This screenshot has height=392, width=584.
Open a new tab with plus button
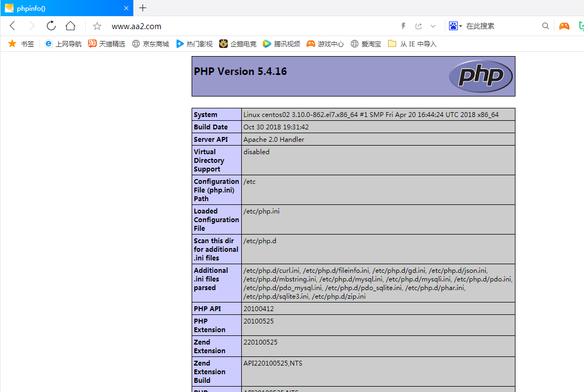(142, 8)
